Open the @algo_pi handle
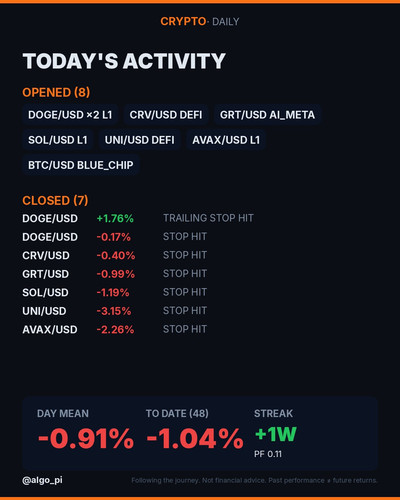400x500 pixels. [x=42, y=480]
